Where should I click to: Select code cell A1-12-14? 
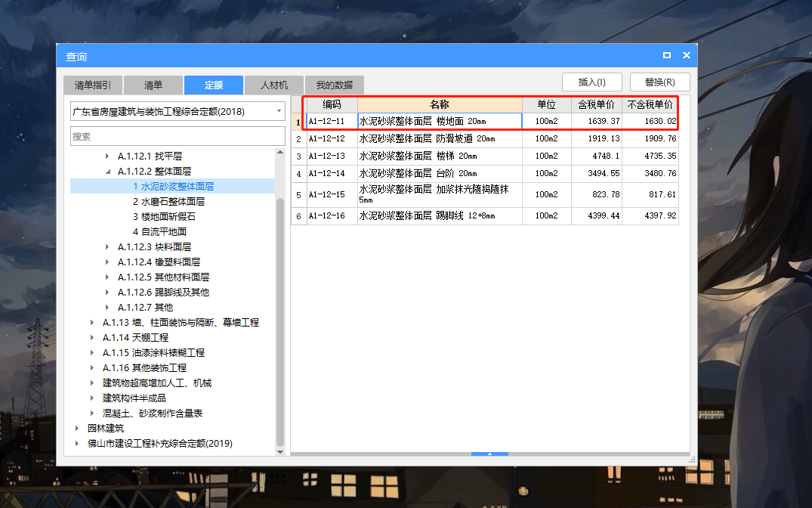coord(332,174)
